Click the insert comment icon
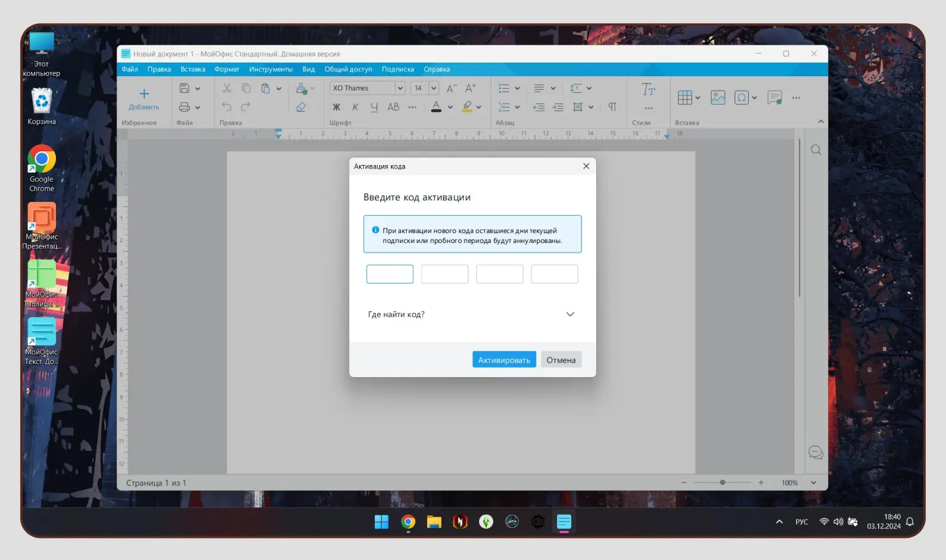 [774, 98]
